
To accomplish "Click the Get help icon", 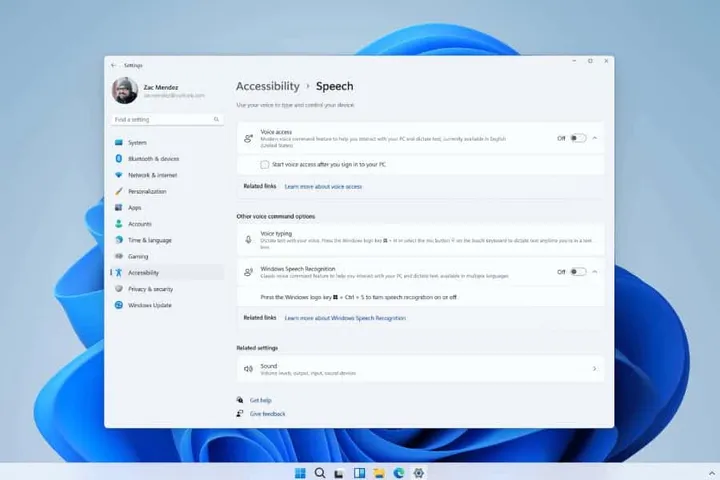I will 240,400.
